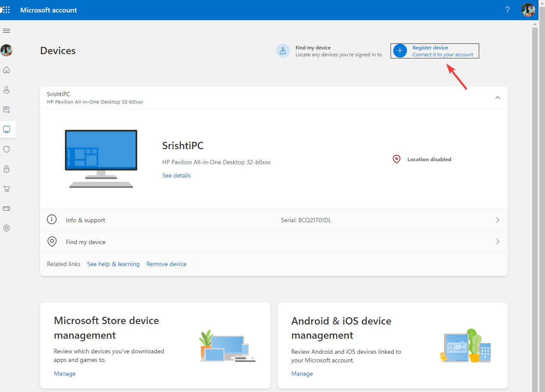The image size is (545, 392).
Task: Open the app launcher grid icon
Action: (6, 10)
